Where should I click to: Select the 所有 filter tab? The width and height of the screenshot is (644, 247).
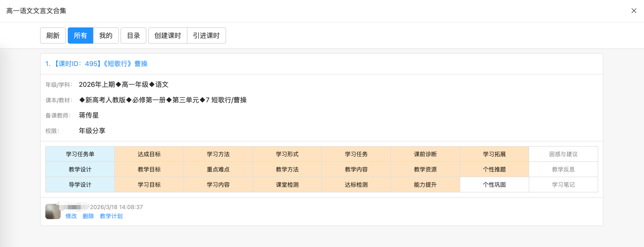pyautogui.click(x=80, y=36)
